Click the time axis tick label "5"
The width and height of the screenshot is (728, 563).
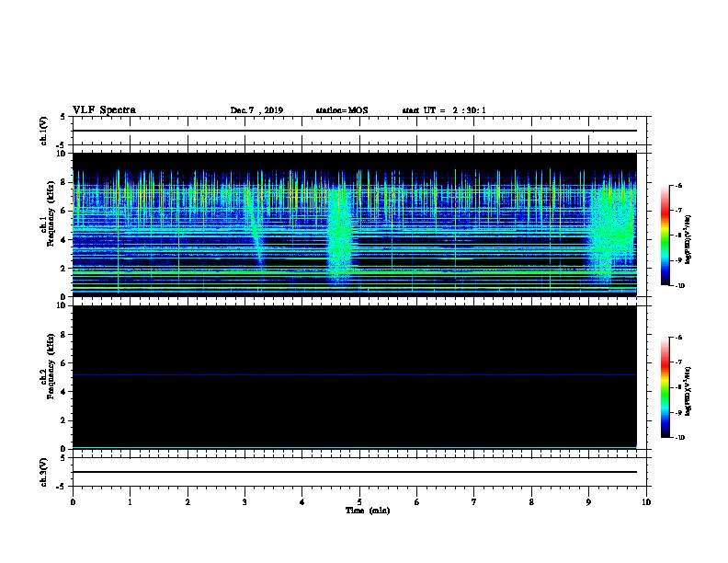pos(359,502)
